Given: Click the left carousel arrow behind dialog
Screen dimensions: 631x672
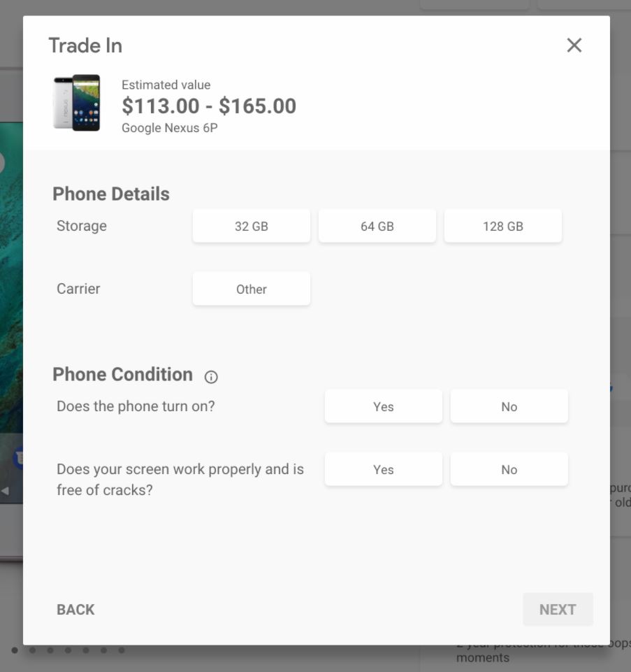Looking at the screenshot, I should click(x=5, y=491).
